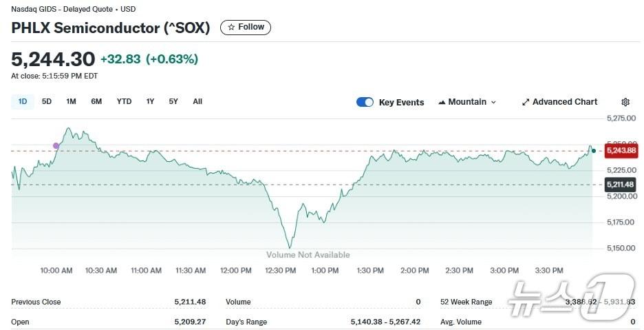Select the 1M range tab

coord(71,101)
